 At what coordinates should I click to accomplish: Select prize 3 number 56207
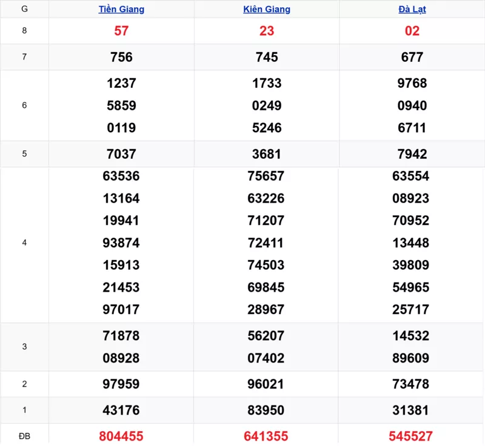[x=267, y=335]
